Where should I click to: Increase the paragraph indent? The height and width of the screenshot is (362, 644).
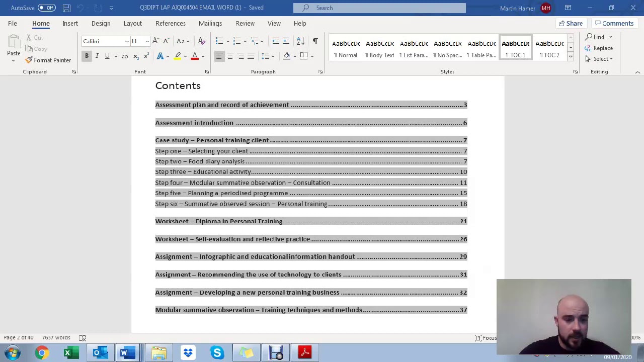coord(286,41)
